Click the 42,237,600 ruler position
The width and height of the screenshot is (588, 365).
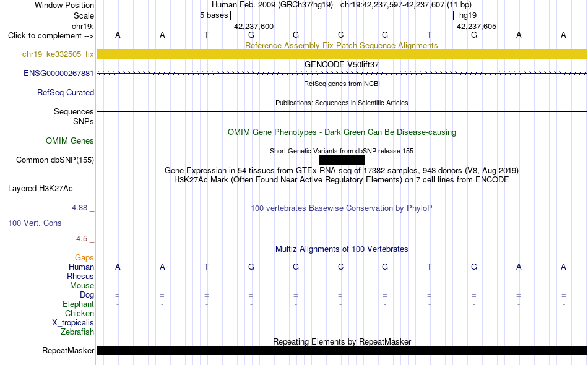254,26
